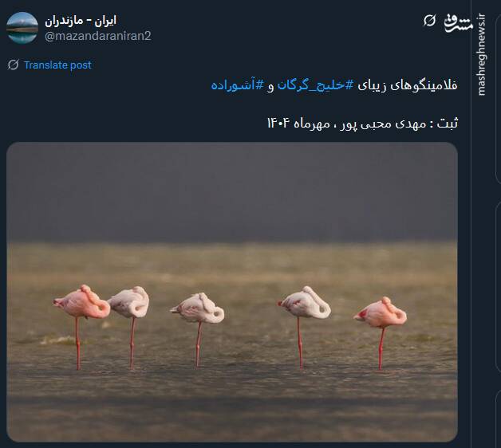Click the Translate post link

(57, 65)
